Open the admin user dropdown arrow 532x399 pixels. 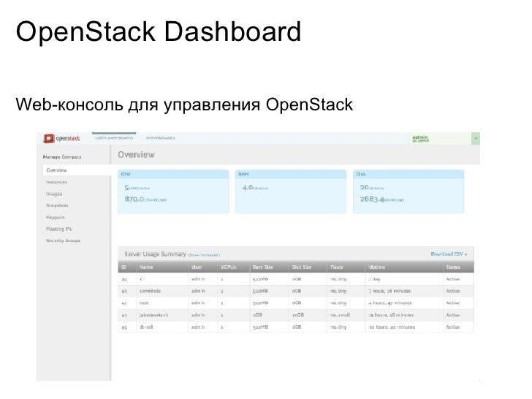coord(475,138)
